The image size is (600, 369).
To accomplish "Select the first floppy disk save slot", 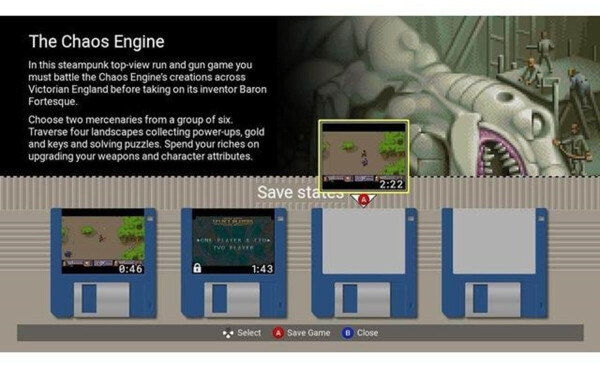I will pyautogui.click(x=103, y=263).
